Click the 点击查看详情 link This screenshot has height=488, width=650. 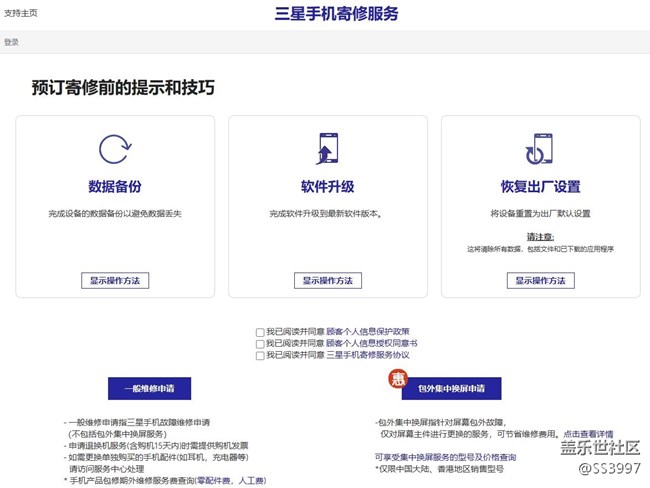click(x=589, y=434)
